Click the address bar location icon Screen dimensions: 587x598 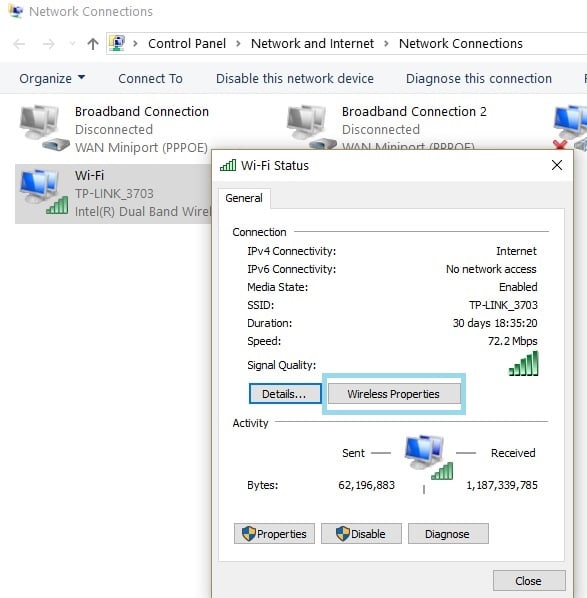coord(117,43)
